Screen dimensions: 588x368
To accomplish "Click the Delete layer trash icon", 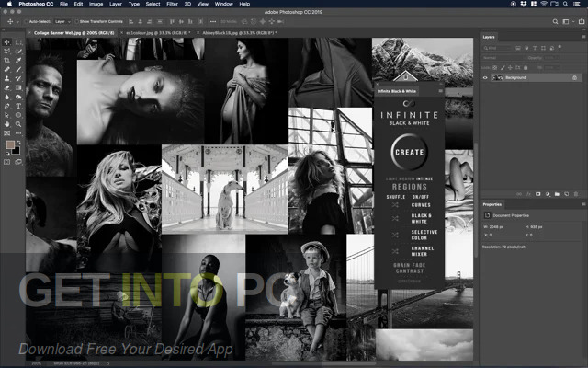I will (x=576, y=194).
